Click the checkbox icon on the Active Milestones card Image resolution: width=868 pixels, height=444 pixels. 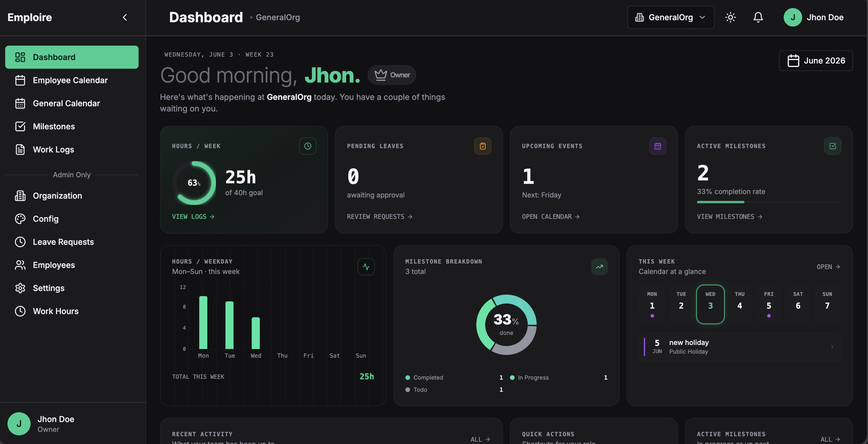[832, 146]
